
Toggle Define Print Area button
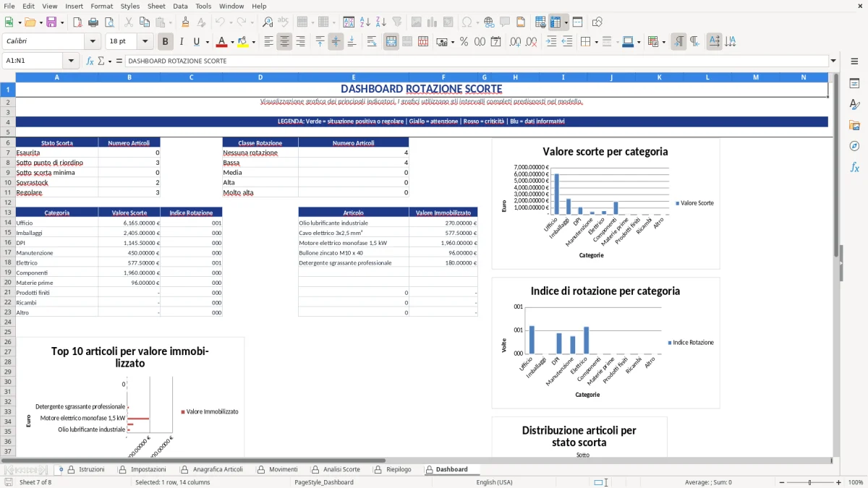point(540,22)
